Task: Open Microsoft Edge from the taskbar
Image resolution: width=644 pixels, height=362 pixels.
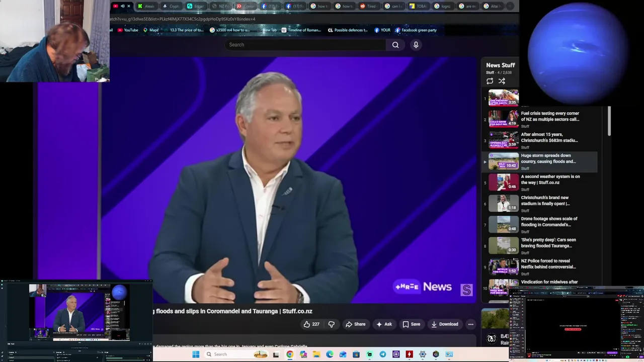Action: (x=330, y=354)
